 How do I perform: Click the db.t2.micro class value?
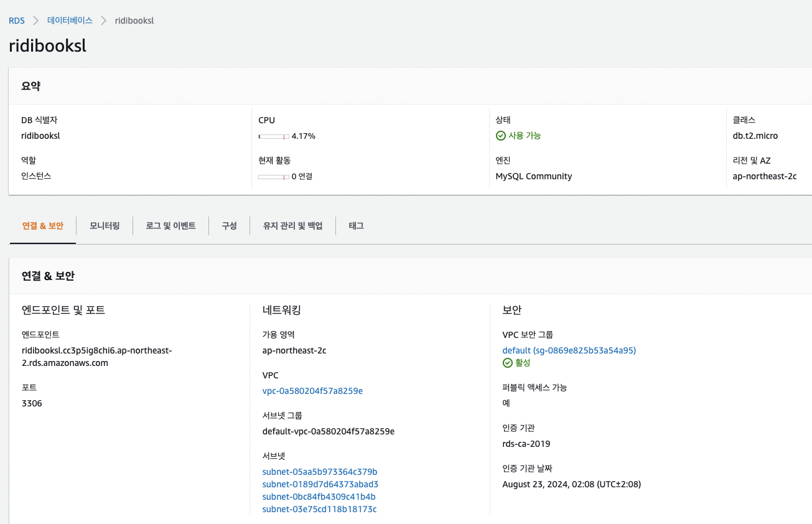click(x=755, y=136)
